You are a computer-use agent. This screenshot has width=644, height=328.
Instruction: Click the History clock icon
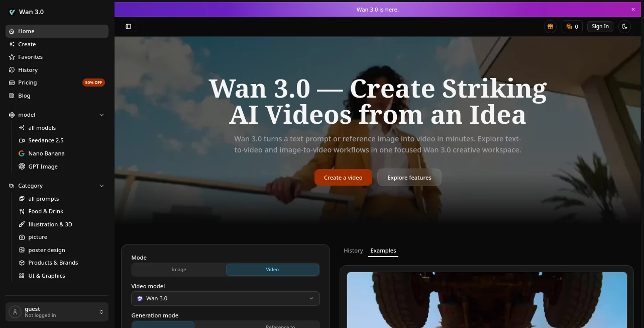[12, 70]
